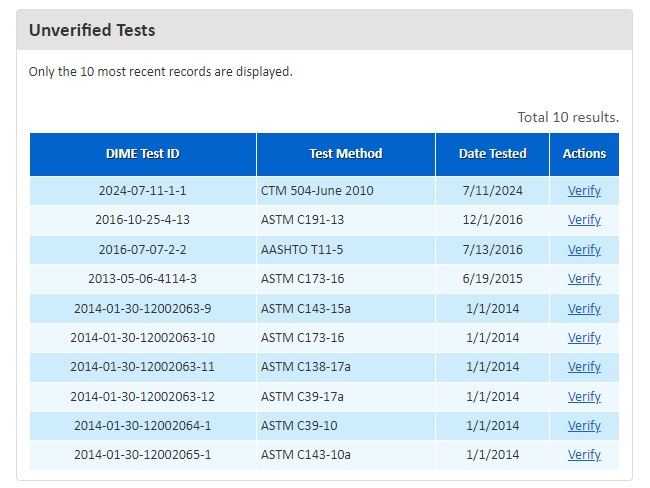Viewport: 650px width, 488px height.
Task: Click the DIME Test ID column header
Action: [x=143, y=154]
